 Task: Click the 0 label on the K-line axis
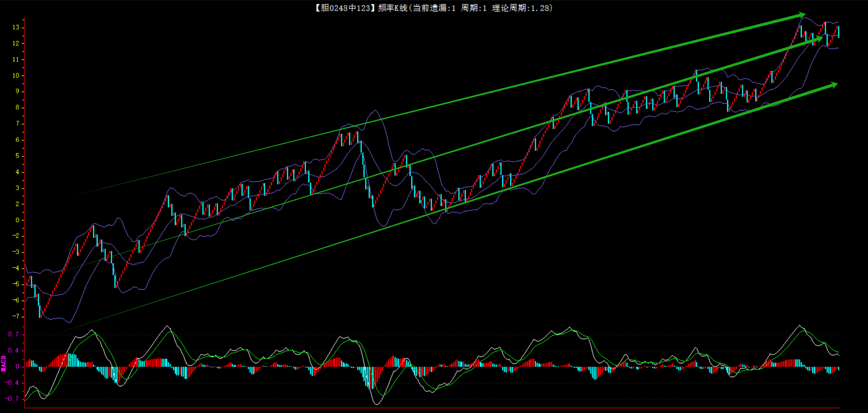(17, 220)
